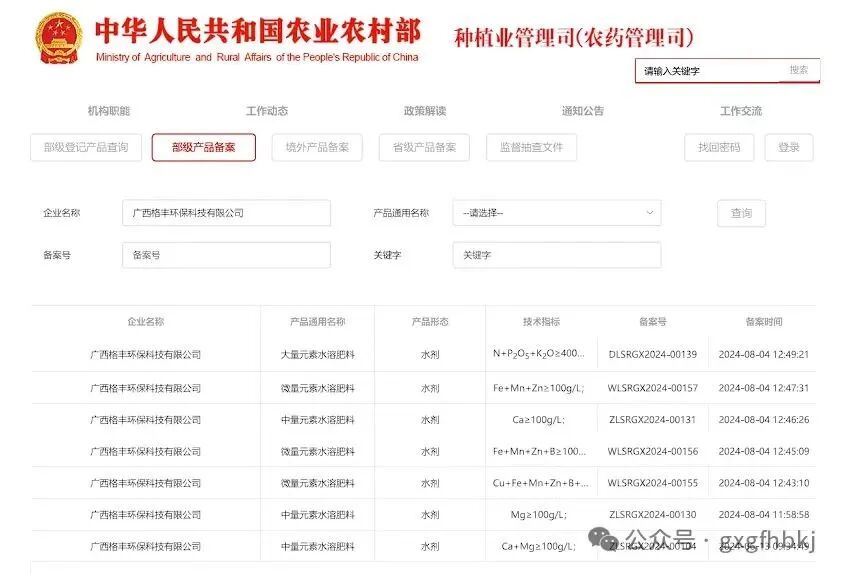The width and height of the screenshot is (842, 574).
Task: Click timestamp 2024-08-04 12:45:09
Action: pos(764,451)
